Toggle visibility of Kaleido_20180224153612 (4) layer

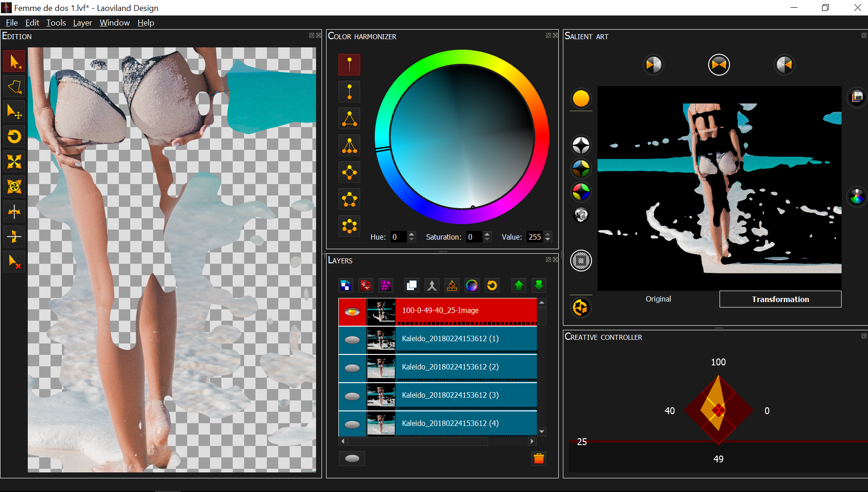(x=352, y=425)
